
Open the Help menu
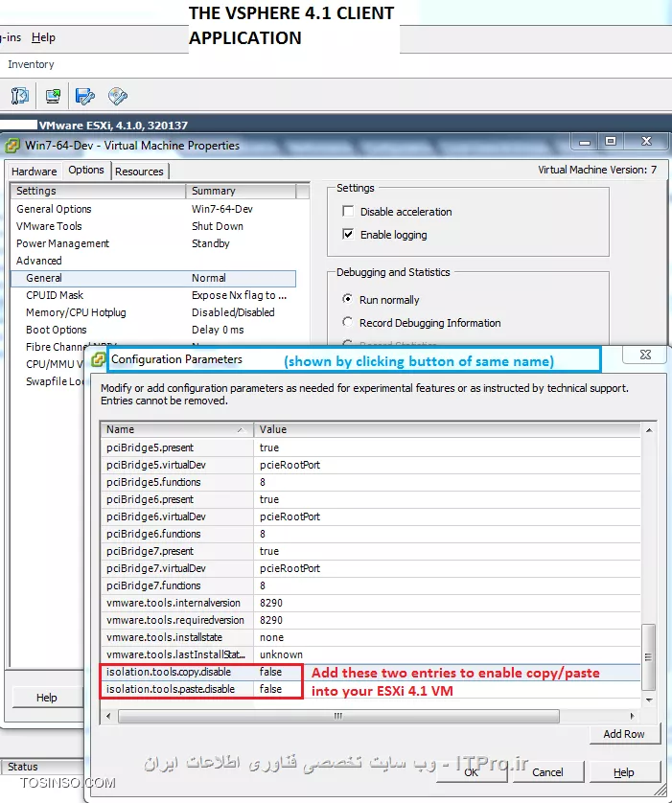tap(43, 37)
